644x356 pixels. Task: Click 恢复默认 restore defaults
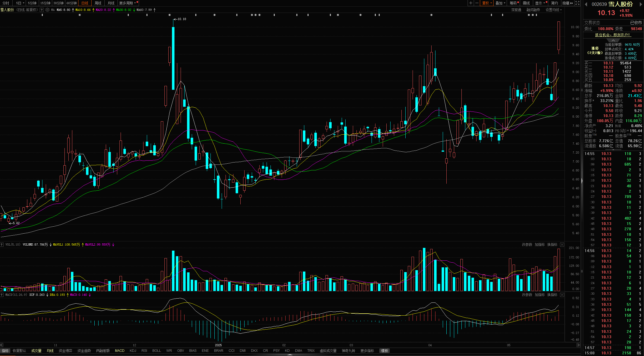coord(19,351)
